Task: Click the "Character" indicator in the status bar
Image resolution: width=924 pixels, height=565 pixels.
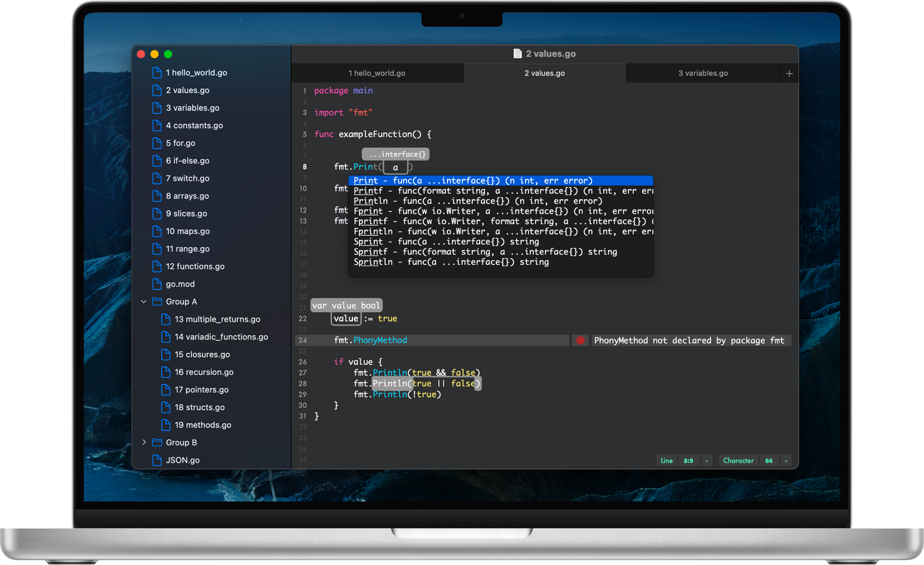Action: click(x=738, y=460)
